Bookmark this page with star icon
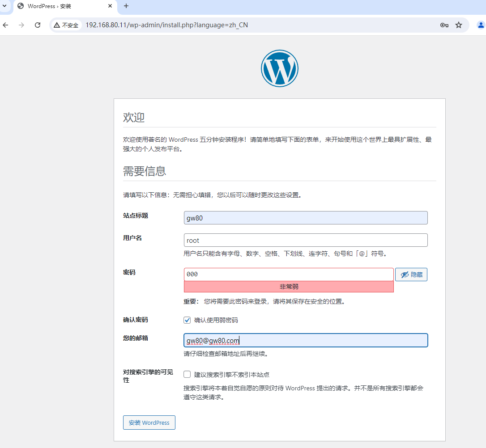This screenshot has height=448, width=486. (x=459, y=25)
